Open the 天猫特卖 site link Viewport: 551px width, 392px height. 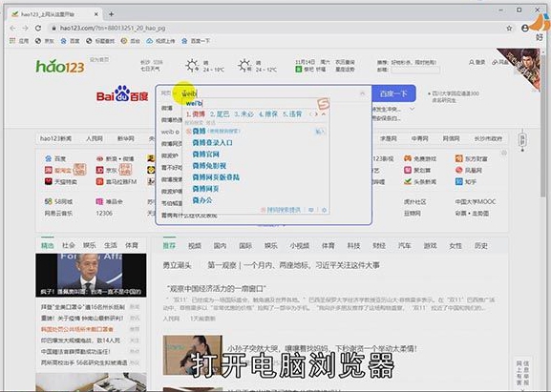(60, 182)
